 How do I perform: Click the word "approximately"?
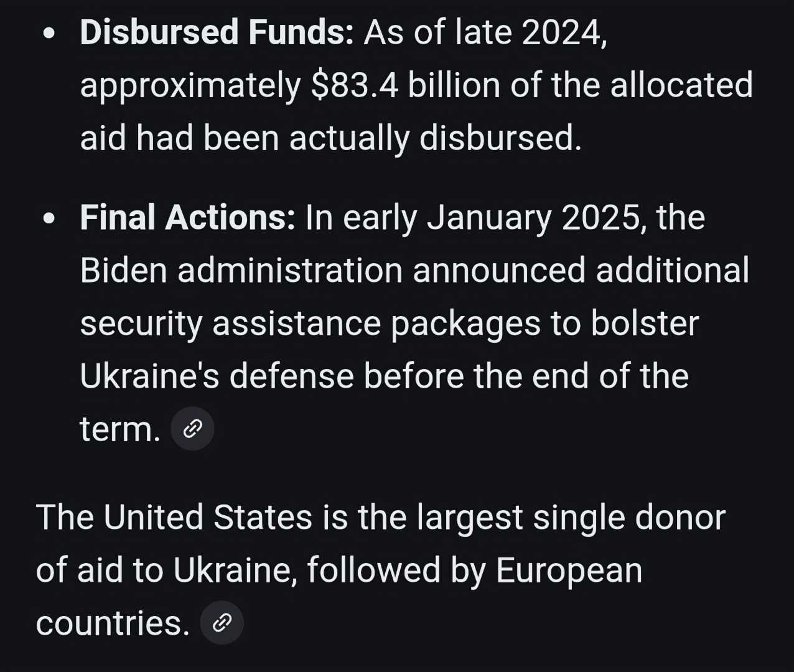[190, 85]
